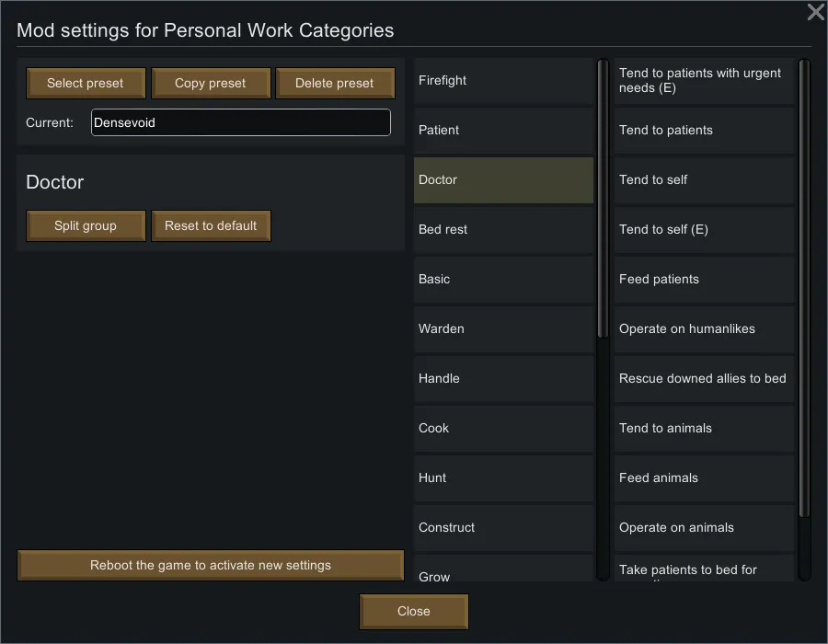The width and height of the screenshot is (828, 644).
Task: Select the Firefight work category
Action: (503, 81)
